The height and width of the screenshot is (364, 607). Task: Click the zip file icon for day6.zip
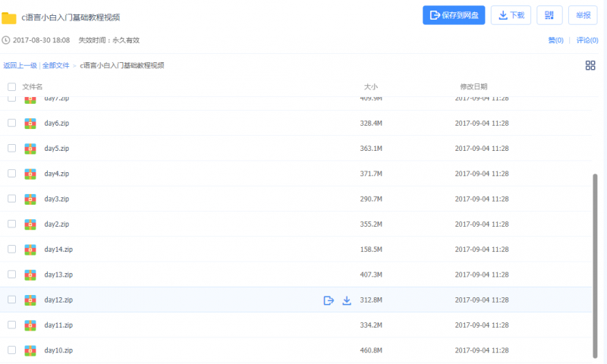coord(30,123)
